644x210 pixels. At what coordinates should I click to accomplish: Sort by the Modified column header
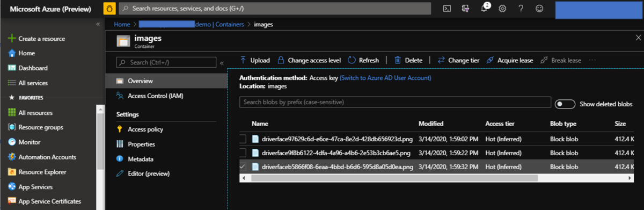coord(431,124)
